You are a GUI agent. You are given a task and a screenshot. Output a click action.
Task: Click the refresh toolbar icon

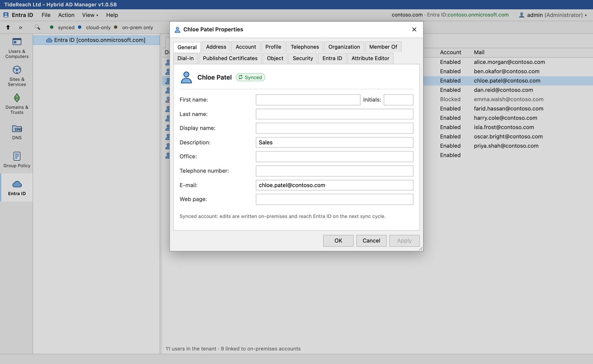point(20,27)
